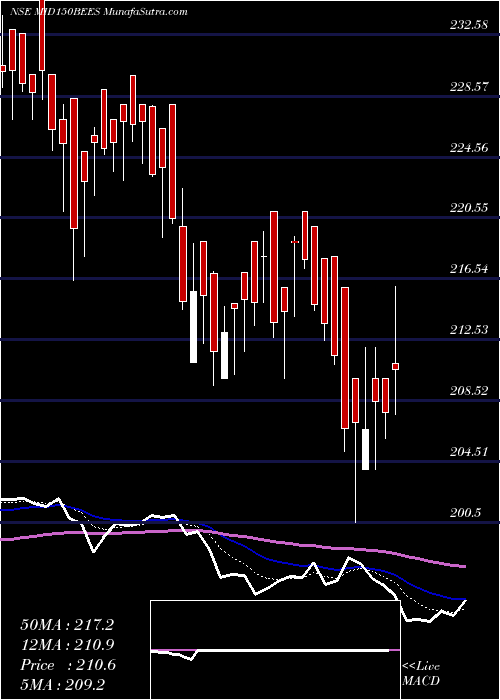Select the 232.58 price axis label
Screen dimensions: 500x700
[x=468, y=25]
